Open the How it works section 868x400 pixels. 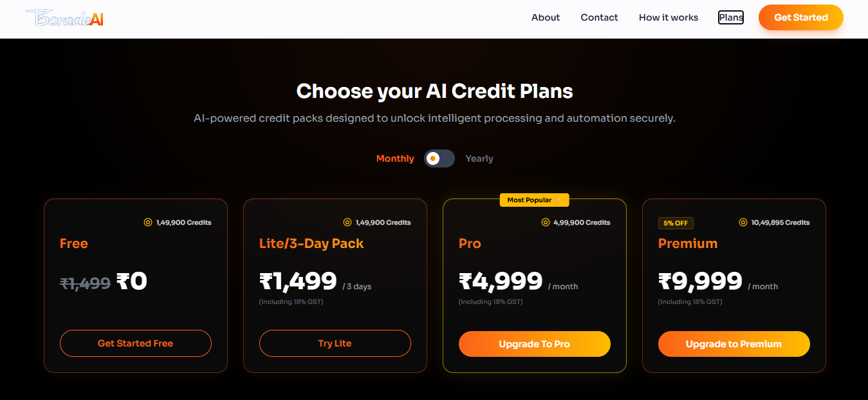pyautogui.click(x=668, y=17)
